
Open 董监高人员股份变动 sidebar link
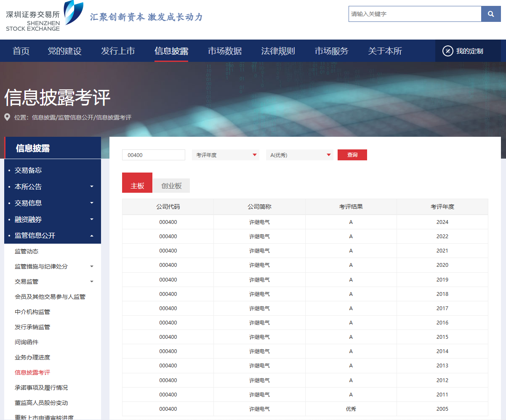pyautogui.click(x=41, y=403)
